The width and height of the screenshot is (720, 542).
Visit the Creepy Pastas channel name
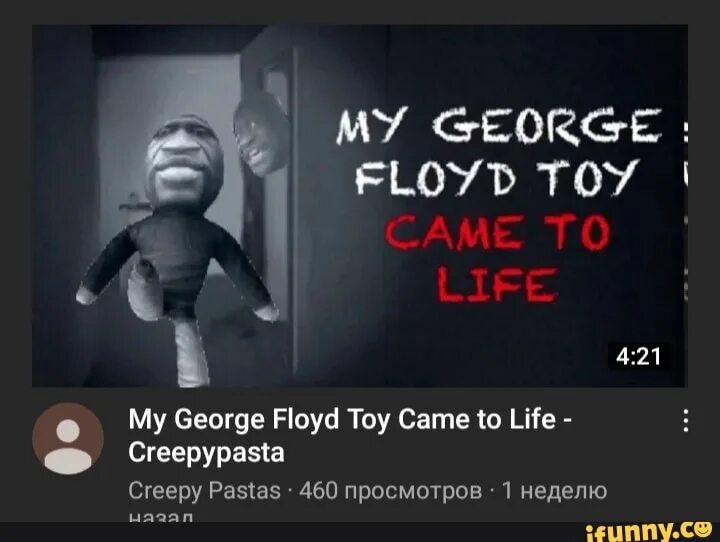pos(204,491)
